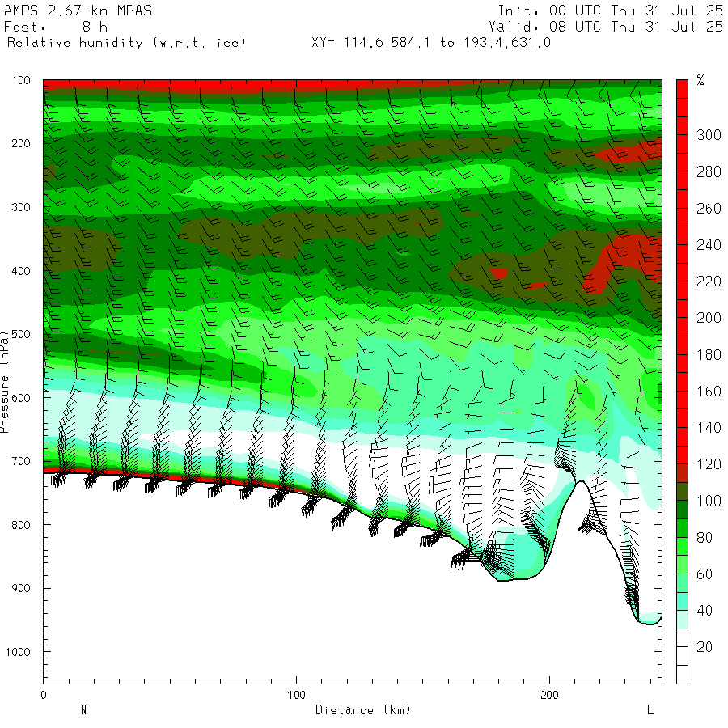Select the "Init: 00 UTC Thu 31 Jul 25" line
The image size is (728, 728).
(610, 11)
